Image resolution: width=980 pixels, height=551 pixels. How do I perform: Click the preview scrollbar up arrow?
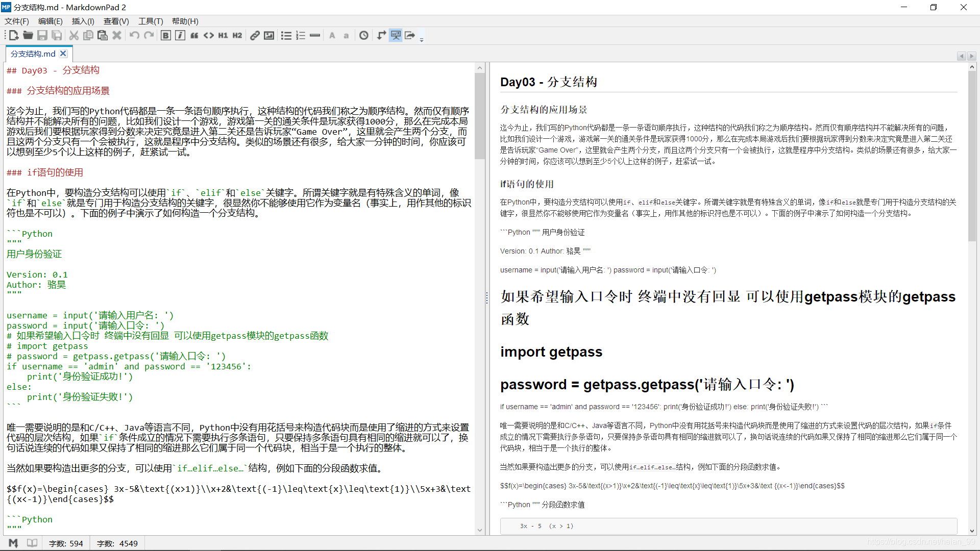(x=972, y=67)
